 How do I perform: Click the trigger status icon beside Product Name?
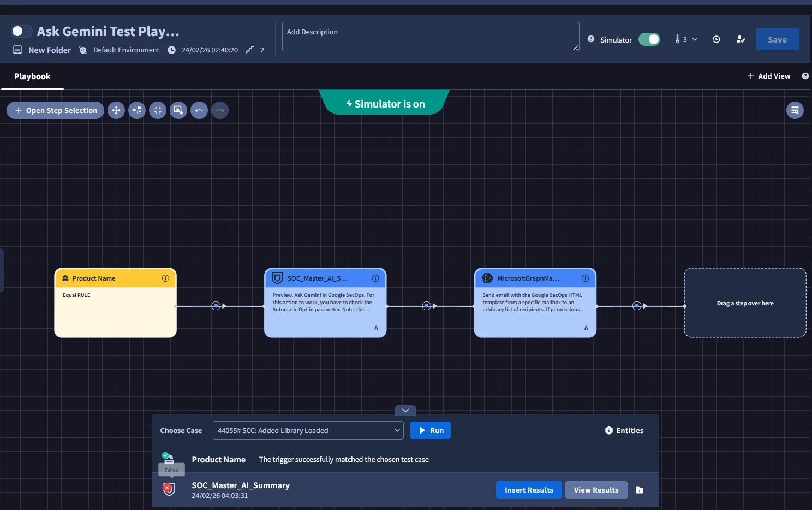168,458
